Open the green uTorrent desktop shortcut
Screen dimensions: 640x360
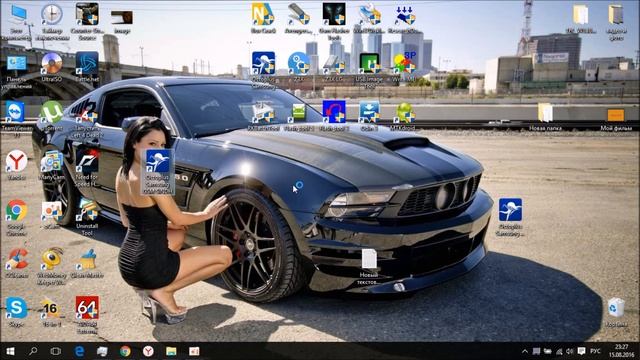(52, 112)
